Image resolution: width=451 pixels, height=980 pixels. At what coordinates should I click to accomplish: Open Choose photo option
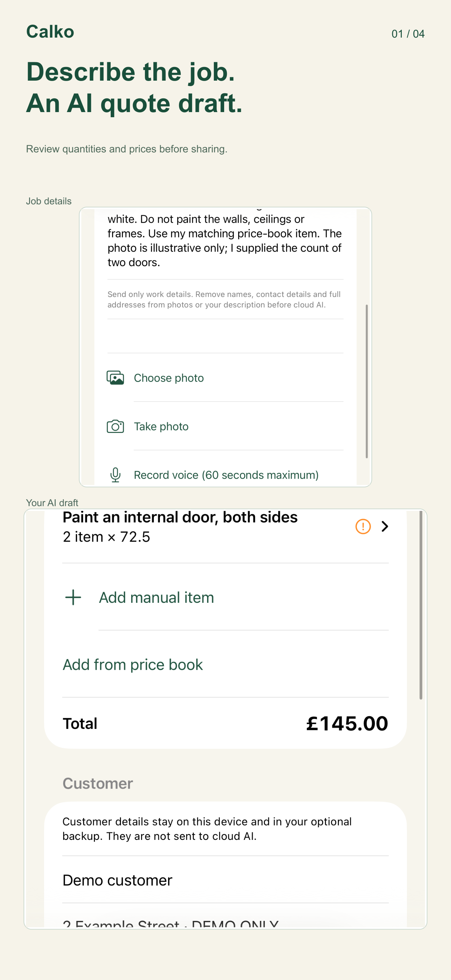click(225, 378)
